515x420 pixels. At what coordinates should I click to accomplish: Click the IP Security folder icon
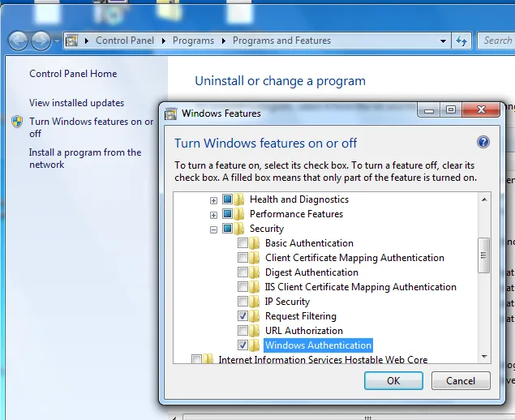[254, 302]
